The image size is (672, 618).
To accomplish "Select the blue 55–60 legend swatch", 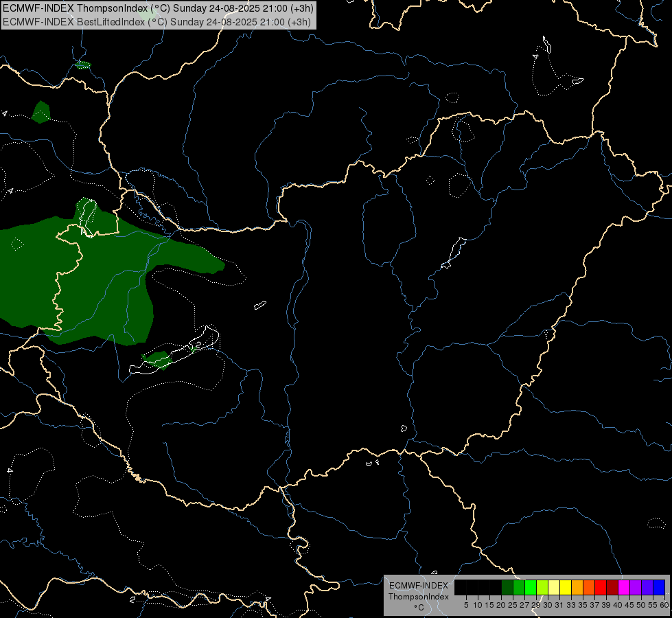I will coord(659,587).
